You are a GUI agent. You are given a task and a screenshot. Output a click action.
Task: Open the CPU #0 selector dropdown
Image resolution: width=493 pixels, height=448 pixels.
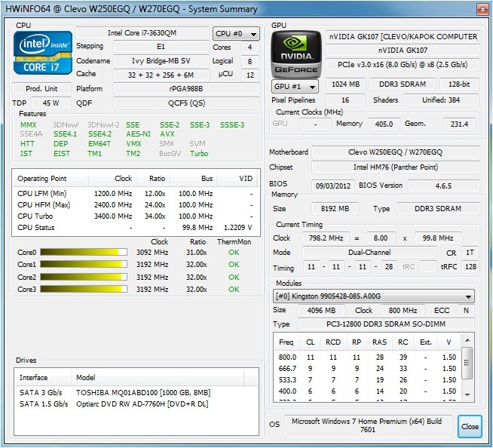[x=236, y=34]
